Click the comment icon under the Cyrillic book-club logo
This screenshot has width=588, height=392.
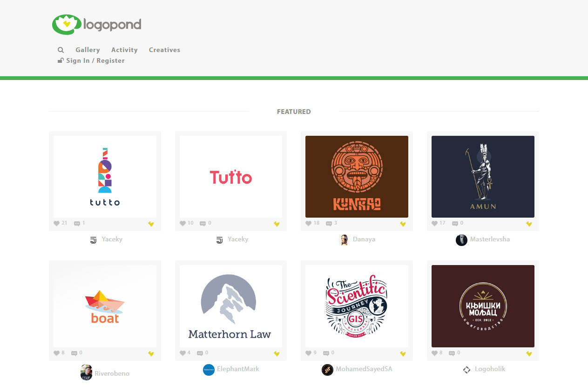452,353
